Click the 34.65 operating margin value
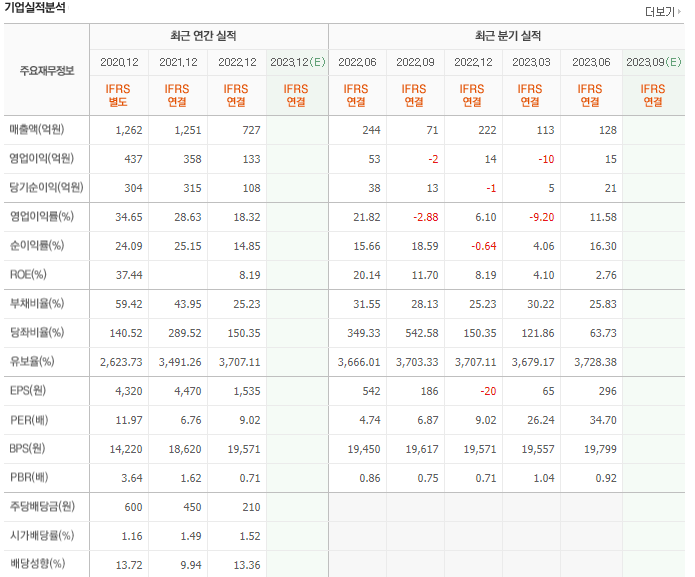 129,217
